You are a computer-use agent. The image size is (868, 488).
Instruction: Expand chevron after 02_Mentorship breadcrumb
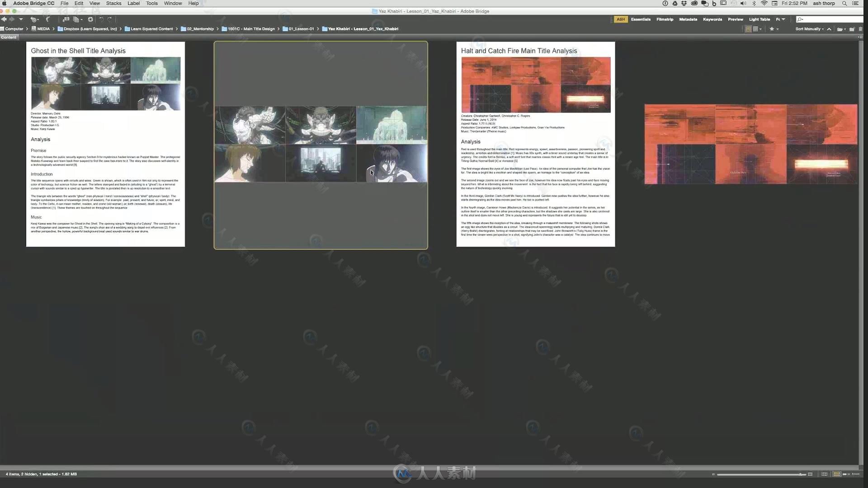click(217, 29)
